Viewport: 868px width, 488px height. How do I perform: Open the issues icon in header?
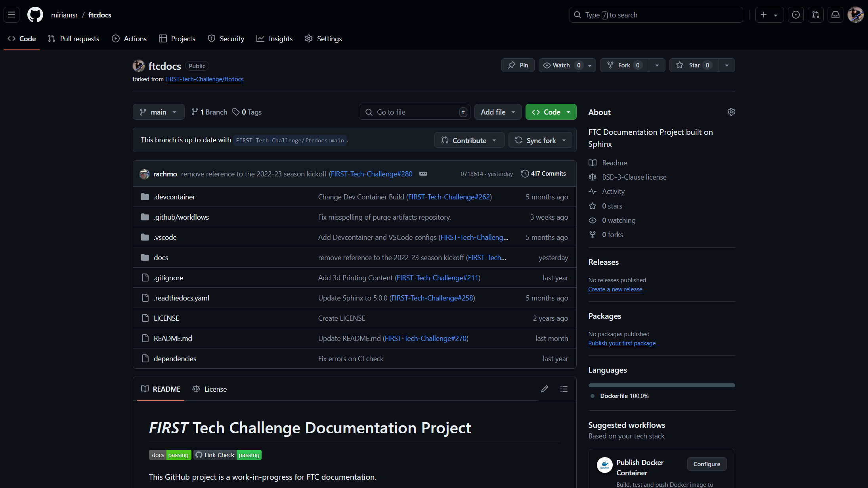pos(795,15)
